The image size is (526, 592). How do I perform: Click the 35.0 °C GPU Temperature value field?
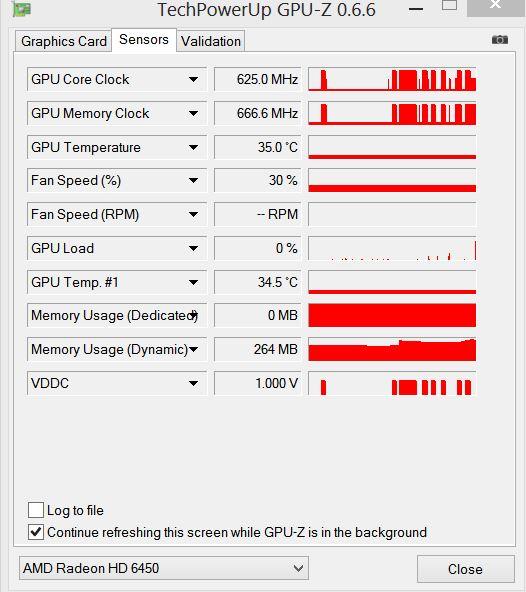258,147
